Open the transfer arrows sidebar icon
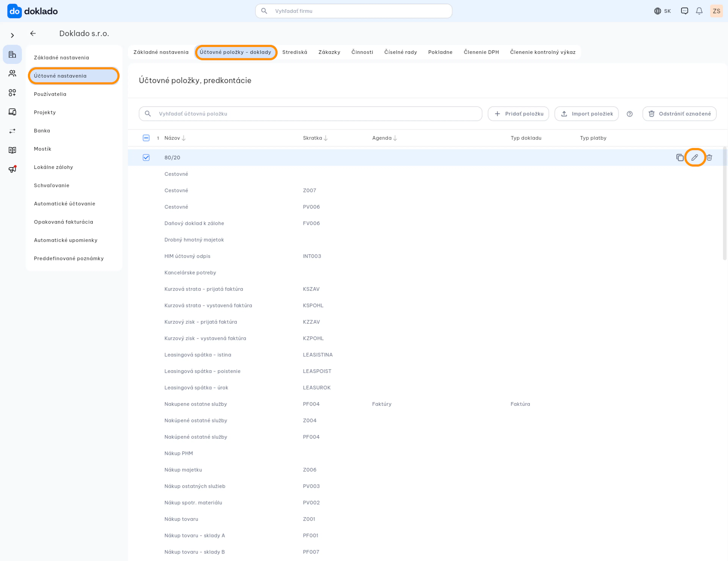Viewport: 728px width, 561px height. pos(12,131)
